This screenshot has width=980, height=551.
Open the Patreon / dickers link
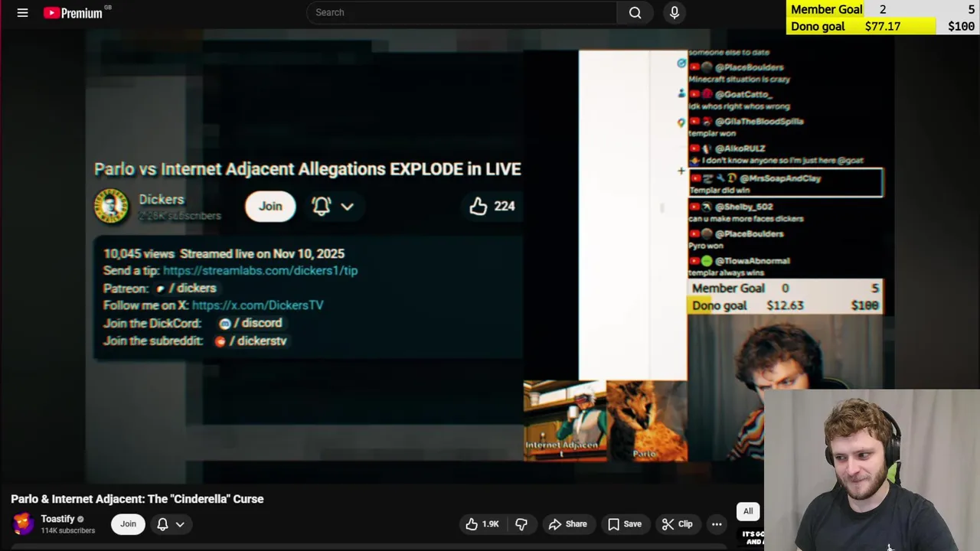pyautogui.click(x=186, y=289)
